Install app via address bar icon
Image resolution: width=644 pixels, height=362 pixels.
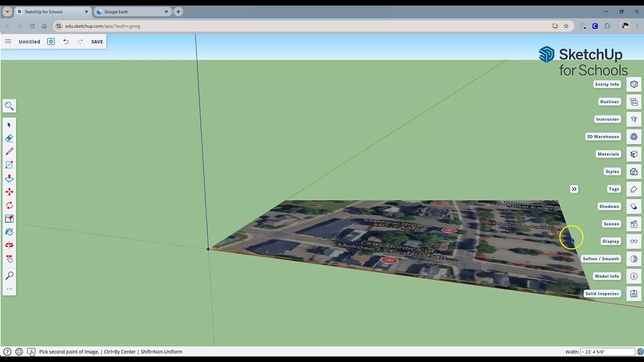click(555, 26)
